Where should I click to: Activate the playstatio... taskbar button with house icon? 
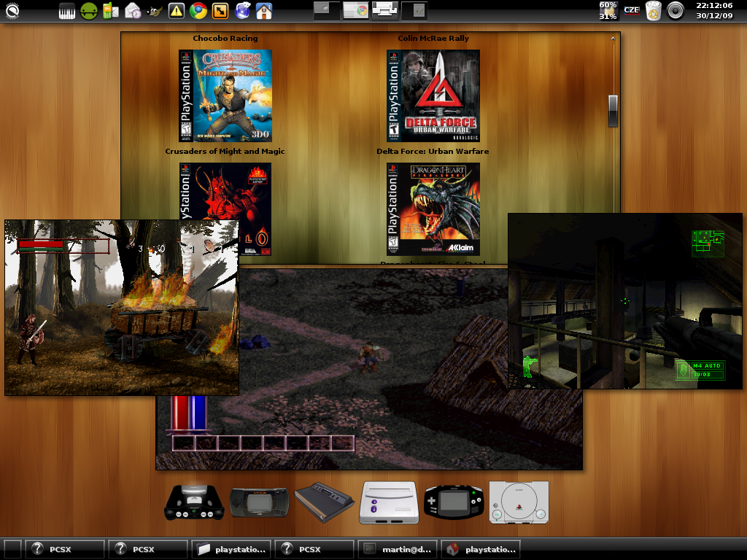click(x=481, y=549)
